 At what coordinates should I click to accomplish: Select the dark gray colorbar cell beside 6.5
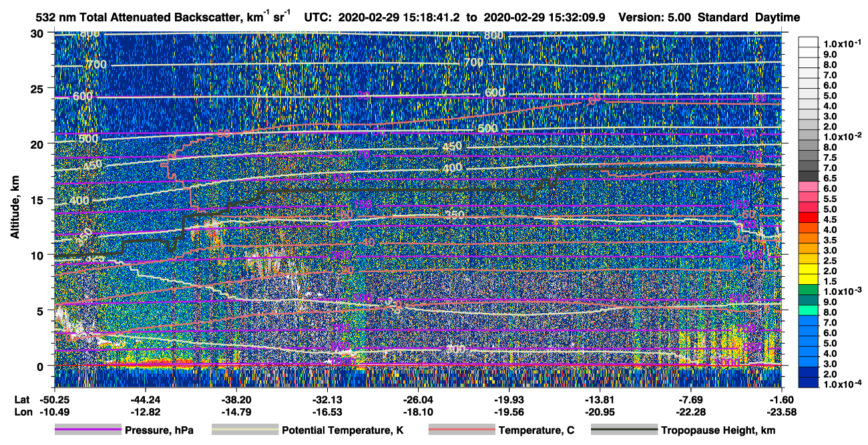click(x=809, y=176)
